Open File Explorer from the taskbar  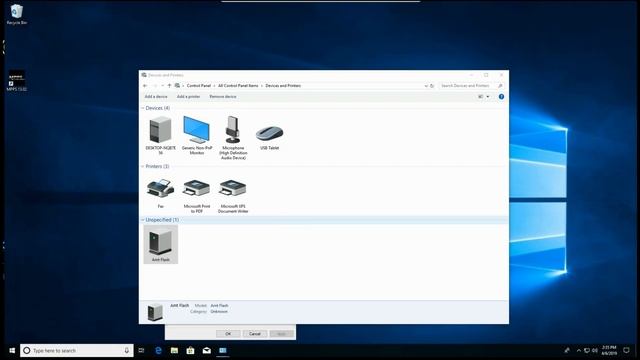(x=174, y=351)
